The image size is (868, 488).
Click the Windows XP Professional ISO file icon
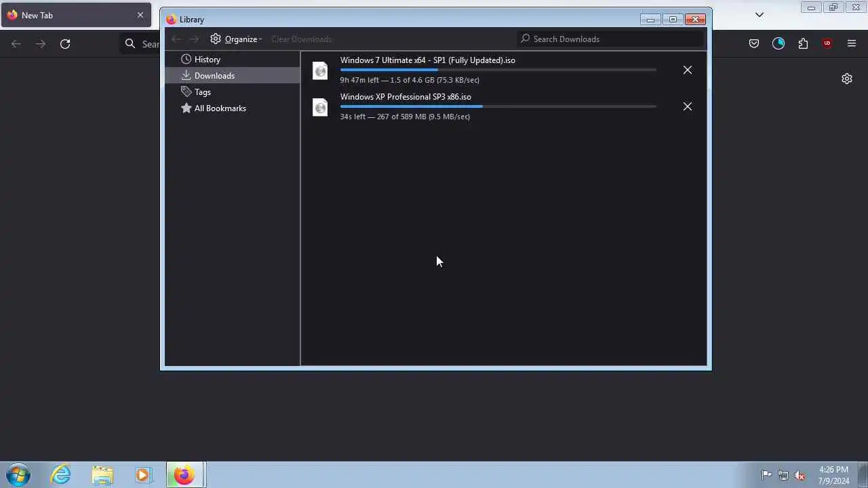point(320,107)
